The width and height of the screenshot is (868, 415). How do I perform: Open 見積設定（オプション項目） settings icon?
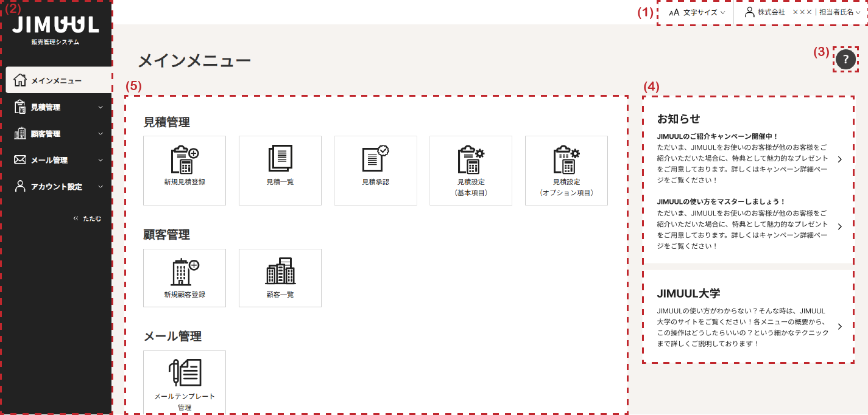pyautogui.click(x=566, y=170)
